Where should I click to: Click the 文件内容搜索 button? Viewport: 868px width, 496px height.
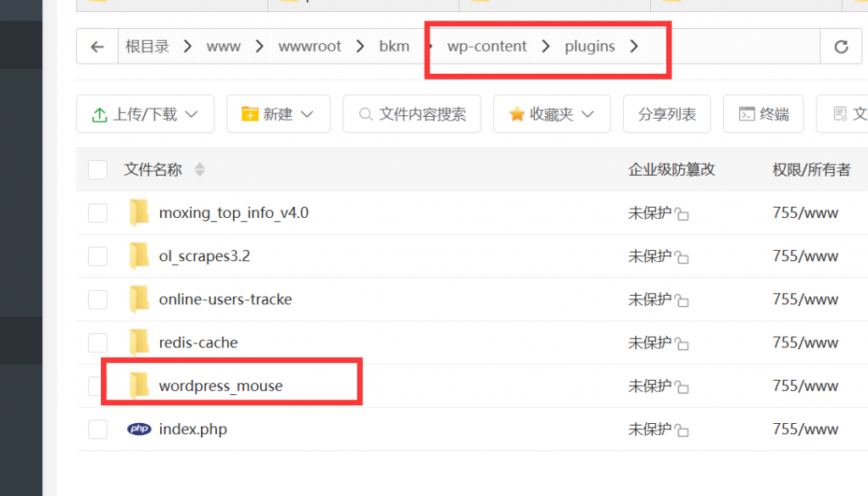(x=412, y=114)
